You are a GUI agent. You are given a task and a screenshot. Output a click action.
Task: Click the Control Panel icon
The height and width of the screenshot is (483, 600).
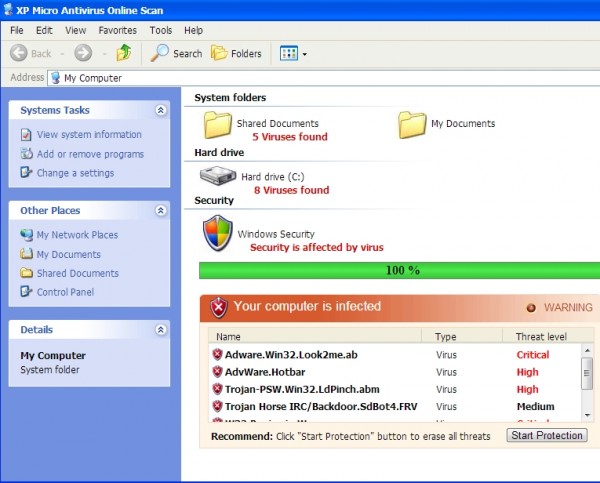tap(26, 292)
